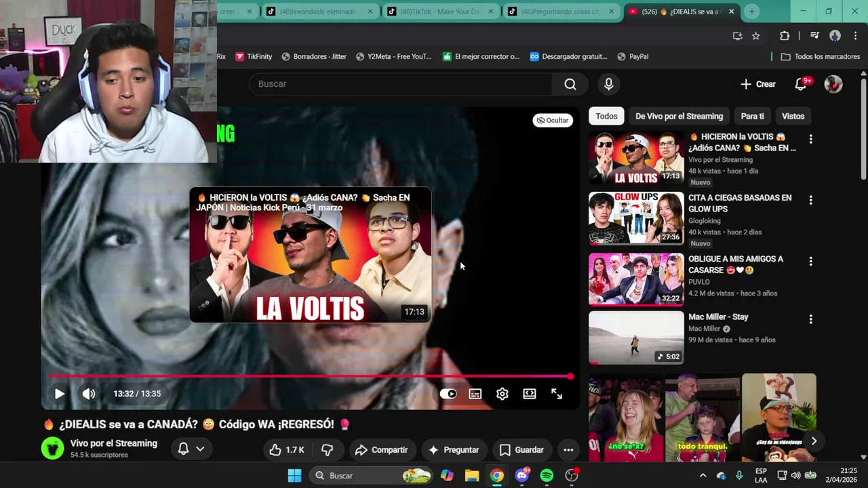Screen dimensions: 868x488
Task: Mute the video using the speaker icon
Action: pyautogui.click(x=89, y=394)
